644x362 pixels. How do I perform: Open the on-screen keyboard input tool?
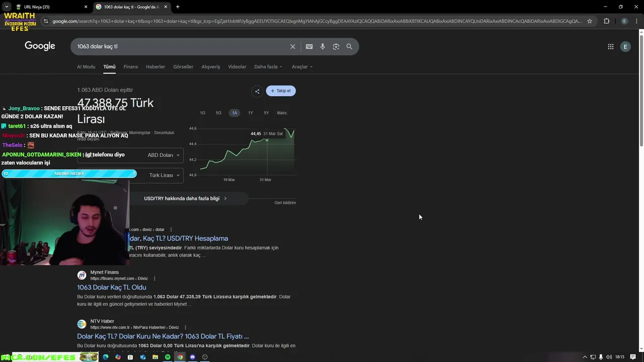(309, 46)
